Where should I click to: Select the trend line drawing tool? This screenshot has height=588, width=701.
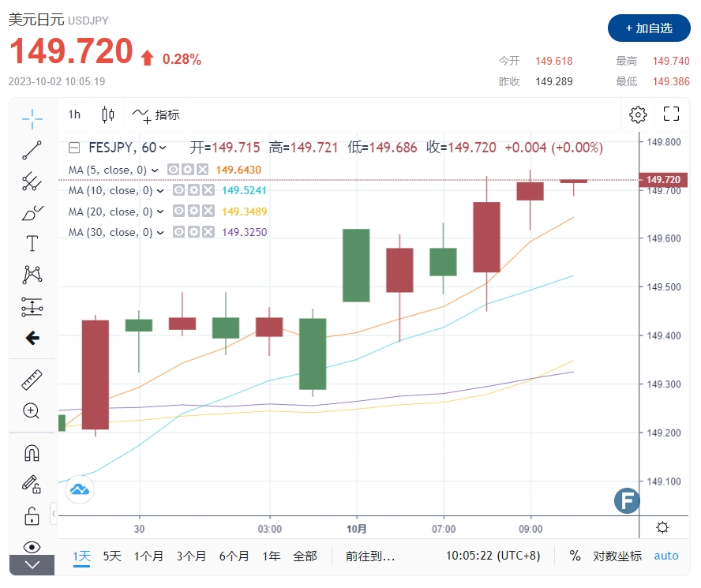[x=32, y=150]
